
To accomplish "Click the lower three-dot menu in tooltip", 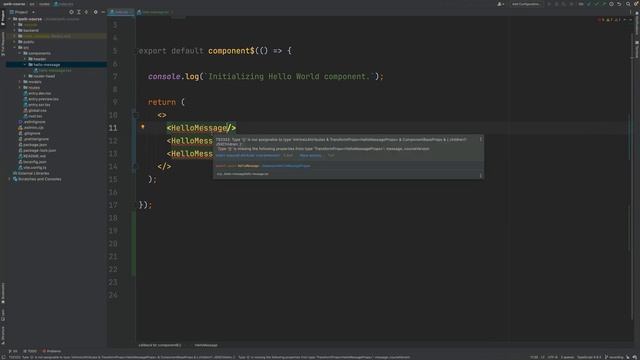I will click(x=480, y=176).
